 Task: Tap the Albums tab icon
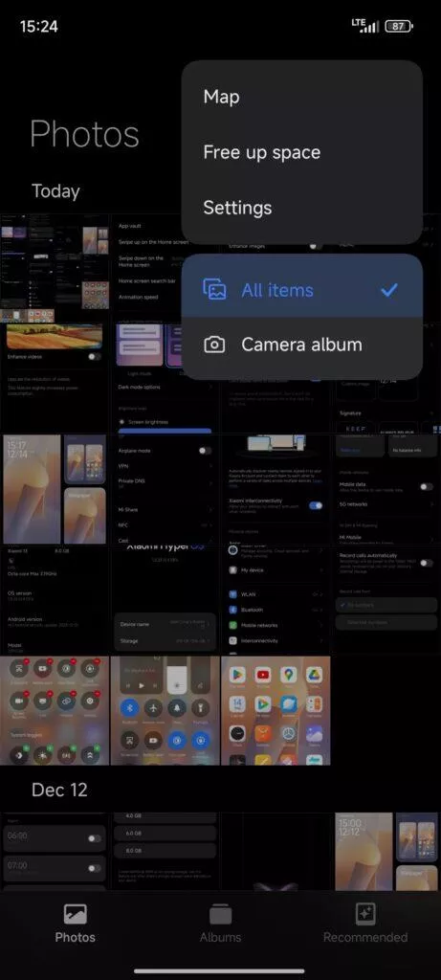pyautogui.click(x=220, y=915)
